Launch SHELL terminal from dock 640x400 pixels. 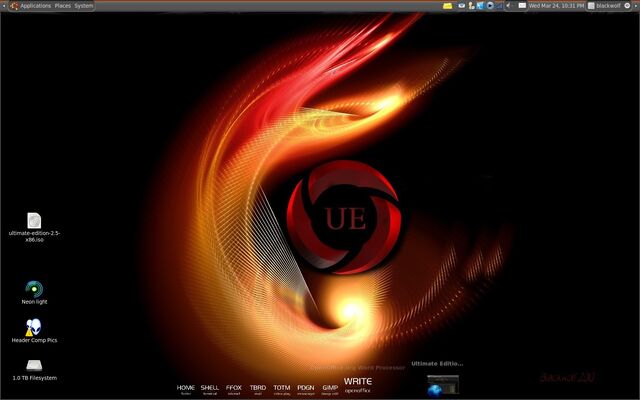tap(210, 389)
